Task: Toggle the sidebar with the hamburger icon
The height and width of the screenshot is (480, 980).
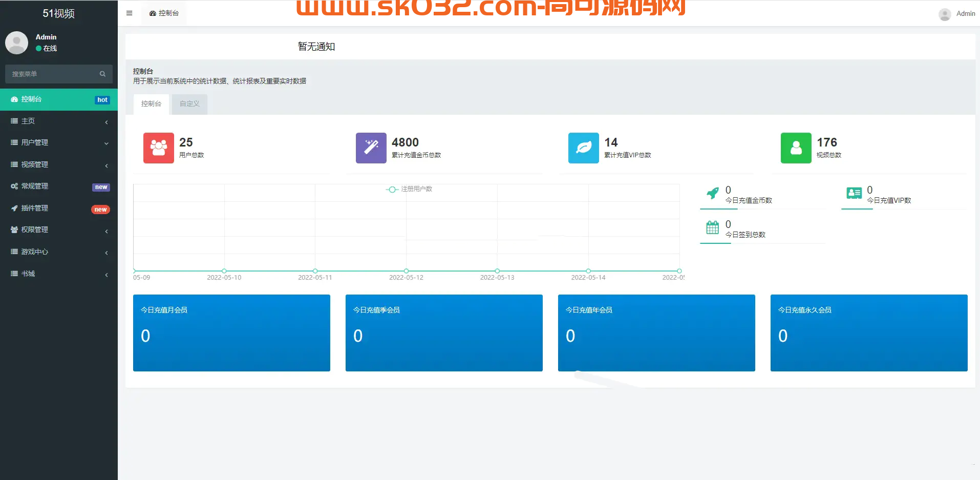Action: [x=129, y=13]
